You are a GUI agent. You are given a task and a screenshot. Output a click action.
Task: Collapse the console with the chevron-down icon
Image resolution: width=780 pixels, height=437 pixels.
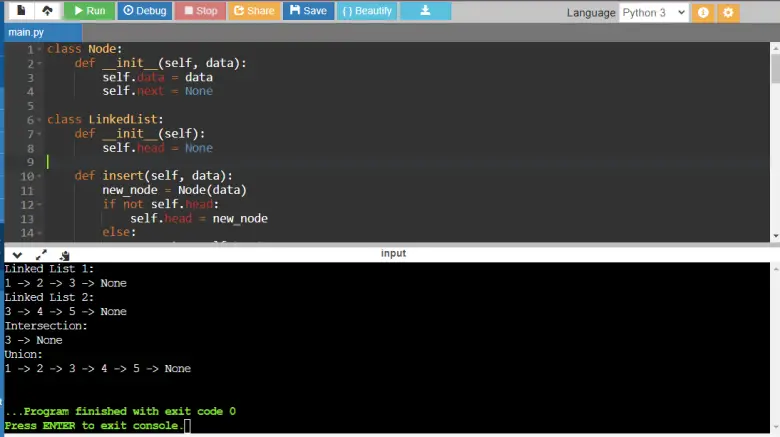17,255
